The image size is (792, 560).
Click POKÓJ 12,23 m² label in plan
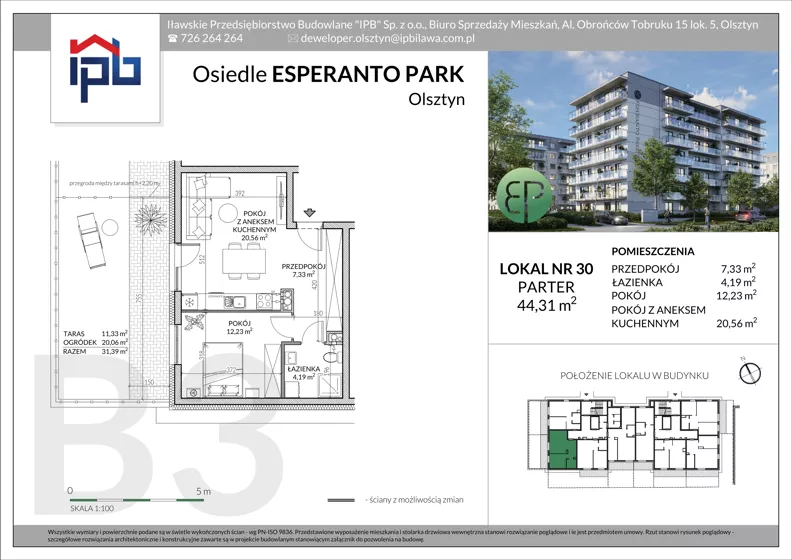(x=239, y=327)
